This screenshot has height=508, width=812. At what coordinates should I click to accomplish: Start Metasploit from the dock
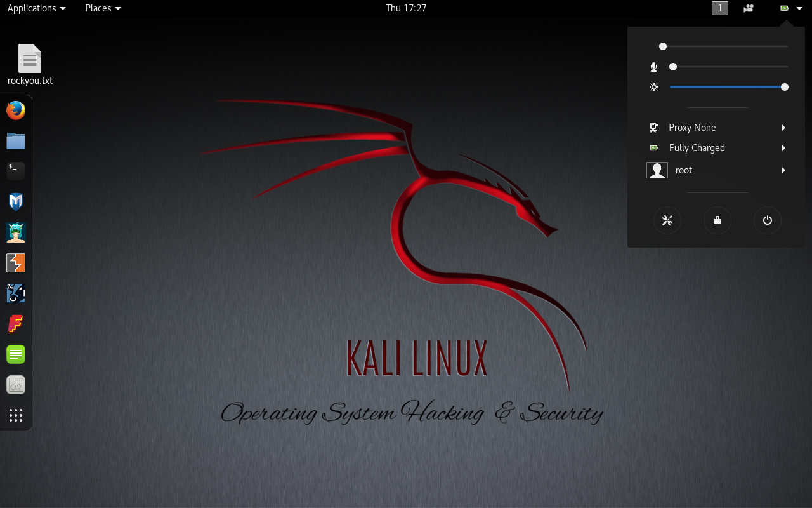click(16, 202)
